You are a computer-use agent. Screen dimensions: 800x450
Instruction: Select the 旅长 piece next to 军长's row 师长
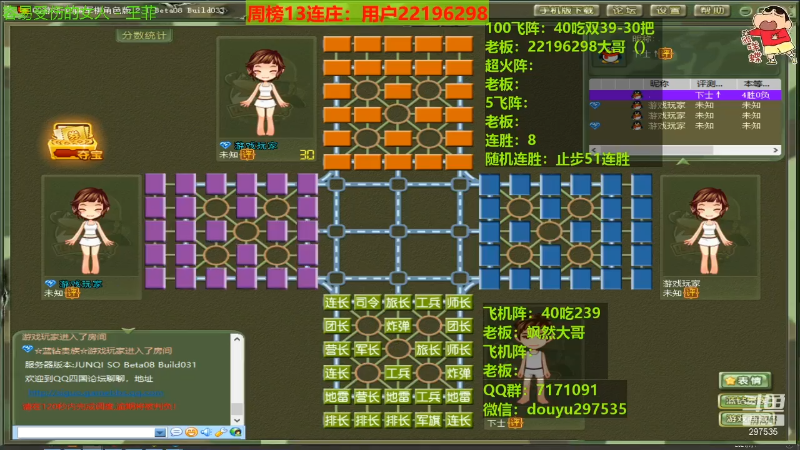click(428, 349)
